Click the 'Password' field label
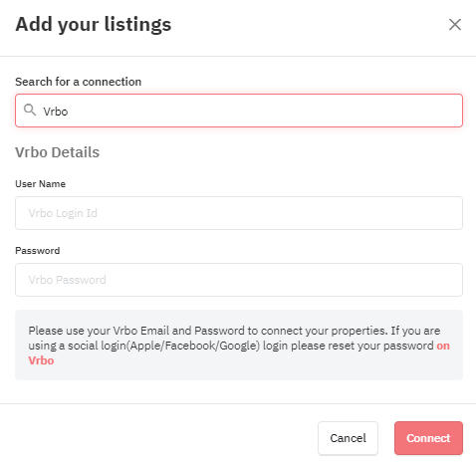 pos(38,251)
